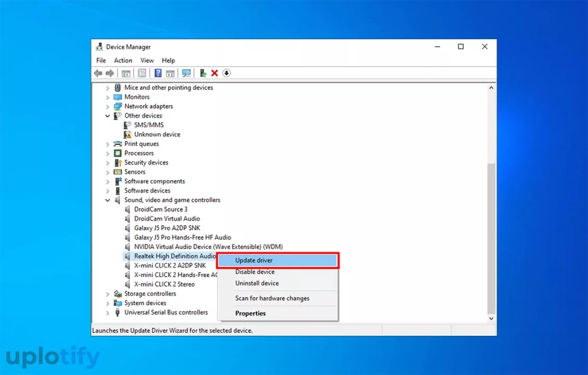Choose Scan for hardware changes

(x=278, y=298)
